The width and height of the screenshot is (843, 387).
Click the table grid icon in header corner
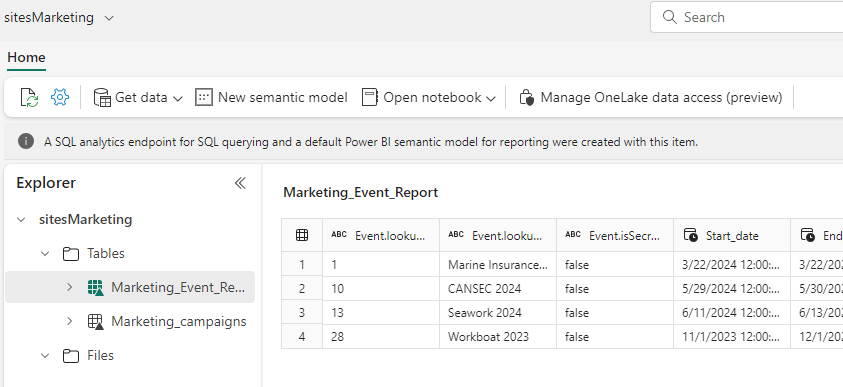tap(302, 235)
